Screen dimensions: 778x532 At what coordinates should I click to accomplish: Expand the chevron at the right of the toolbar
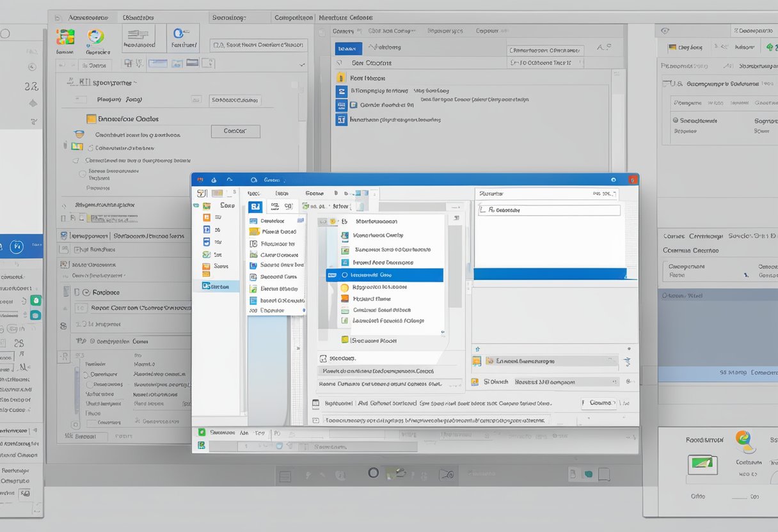[301, 65]
